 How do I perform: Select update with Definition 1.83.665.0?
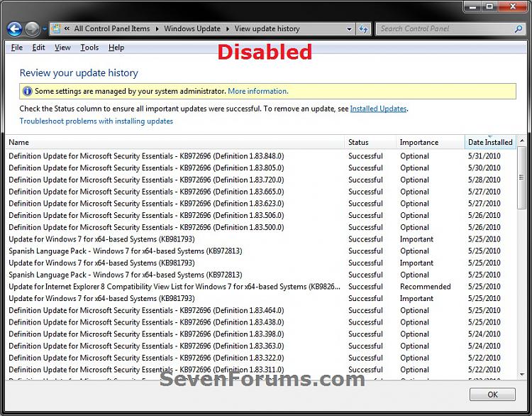coord(261,192)
